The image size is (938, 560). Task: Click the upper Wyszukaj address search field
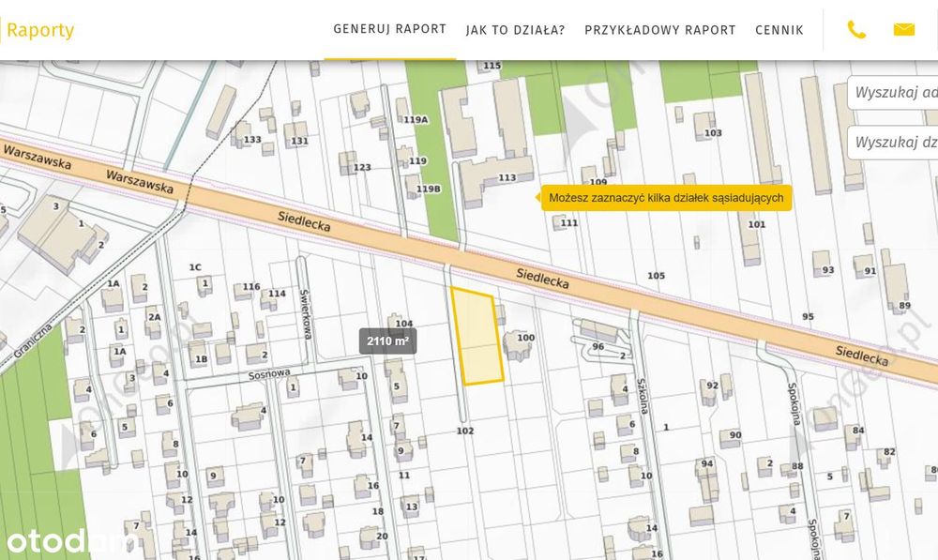coord(893,92)
